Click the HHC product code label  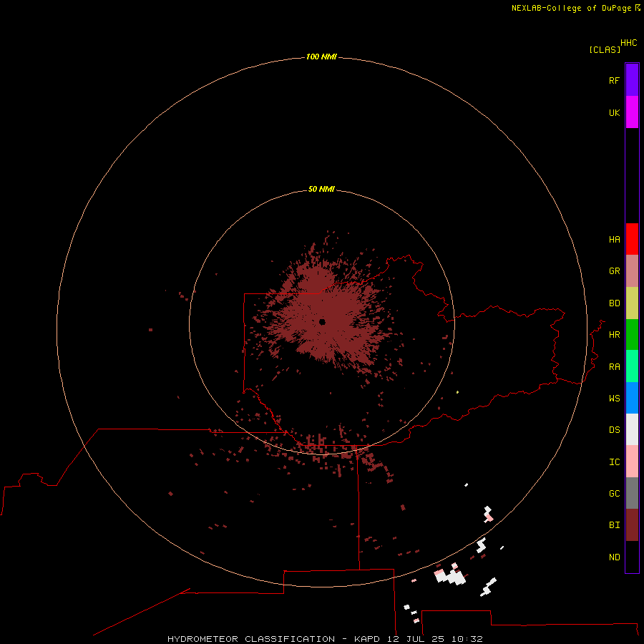pos(628,43)
